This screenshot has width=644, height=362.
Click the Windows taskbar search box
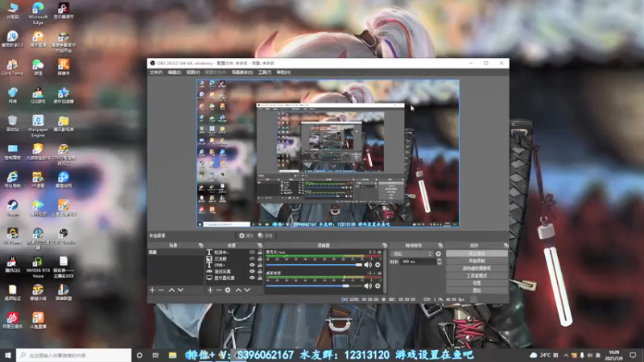coord(74,355)
